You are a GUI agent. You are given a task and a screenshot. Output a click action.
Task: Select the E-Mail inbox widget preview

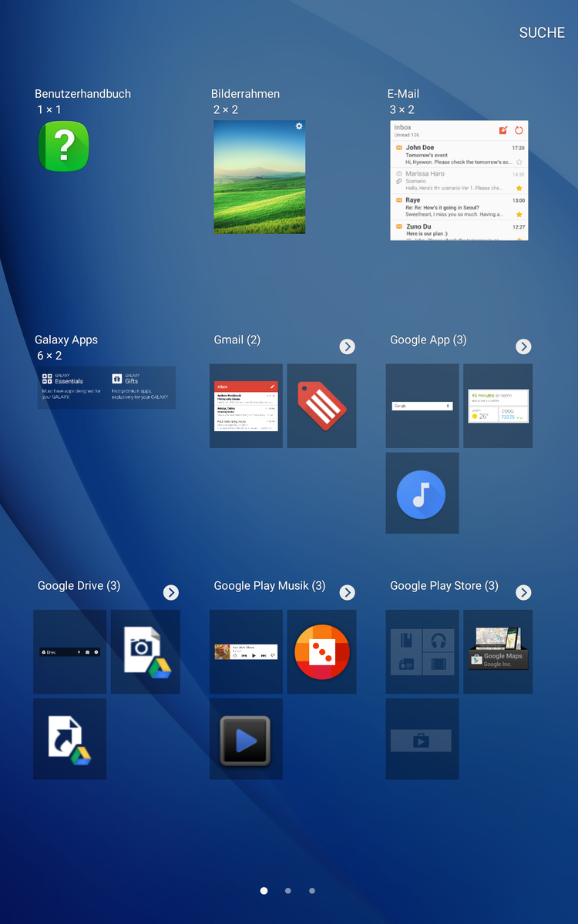click(459, 180)
